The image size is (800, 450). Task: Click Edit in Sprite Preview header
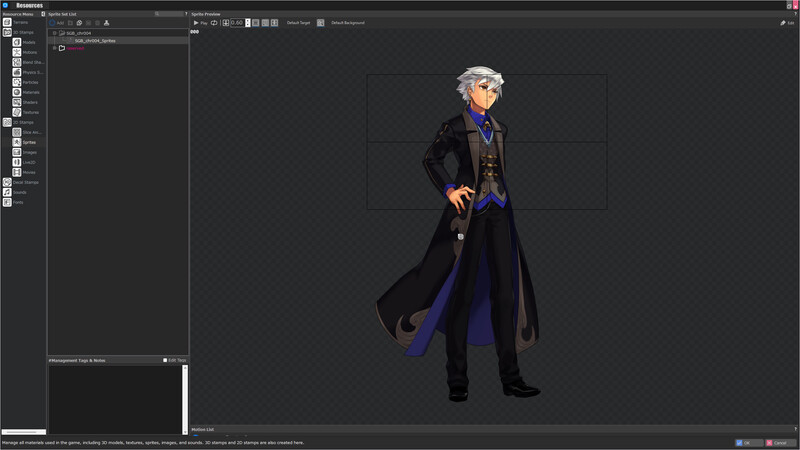[x=787, y=23]
